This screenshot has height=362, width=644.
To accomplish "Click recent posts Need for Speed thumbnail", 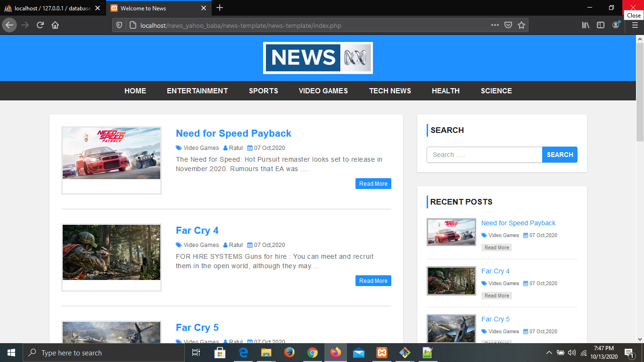I will coord(451,232).
